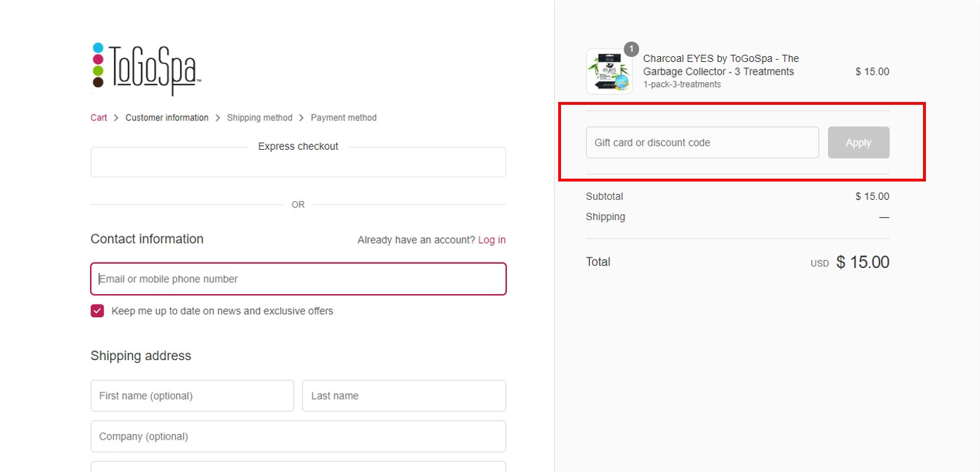Focus the Gift card or discount code field

click(x=702, y=143)
